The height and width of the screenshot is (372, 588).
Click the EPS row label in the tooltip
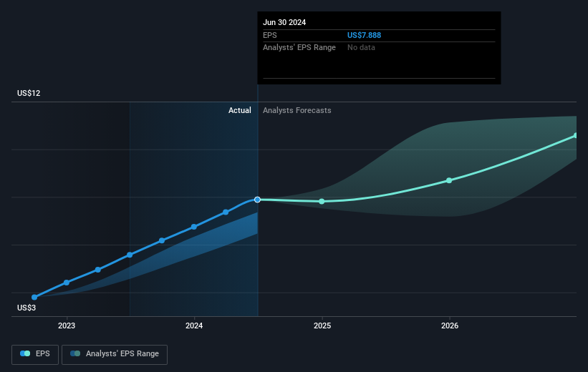(x=269, y=35)
